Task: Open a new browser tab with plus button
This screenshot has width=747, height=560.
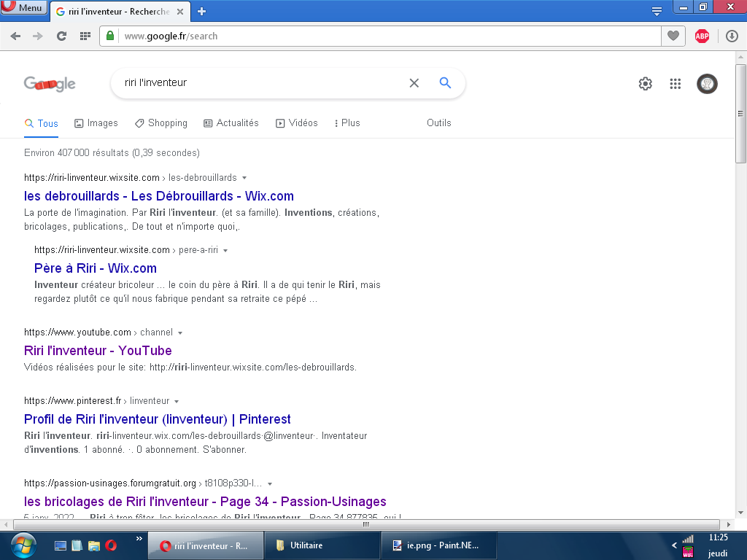Action: (201, 12)
